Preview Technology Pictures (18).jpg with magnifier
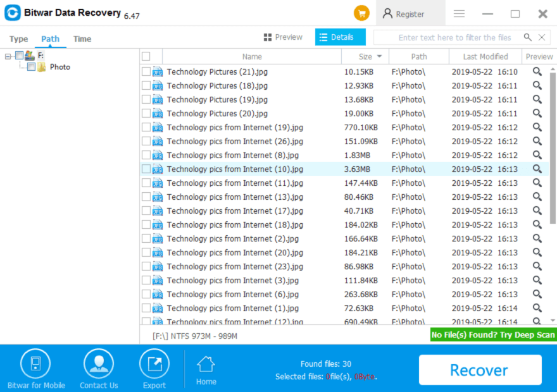Viewport: 557px width, 392px height. point(537,85)
